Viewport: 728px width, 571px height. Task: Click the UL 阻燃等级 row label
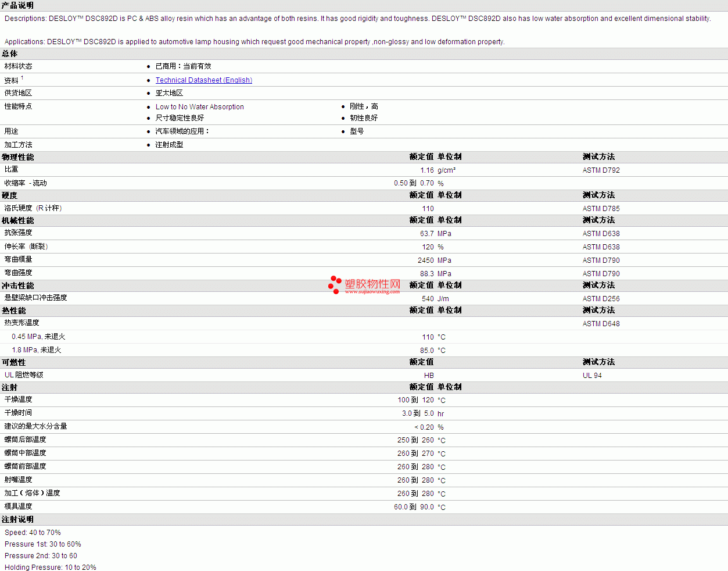click(24, 375)
